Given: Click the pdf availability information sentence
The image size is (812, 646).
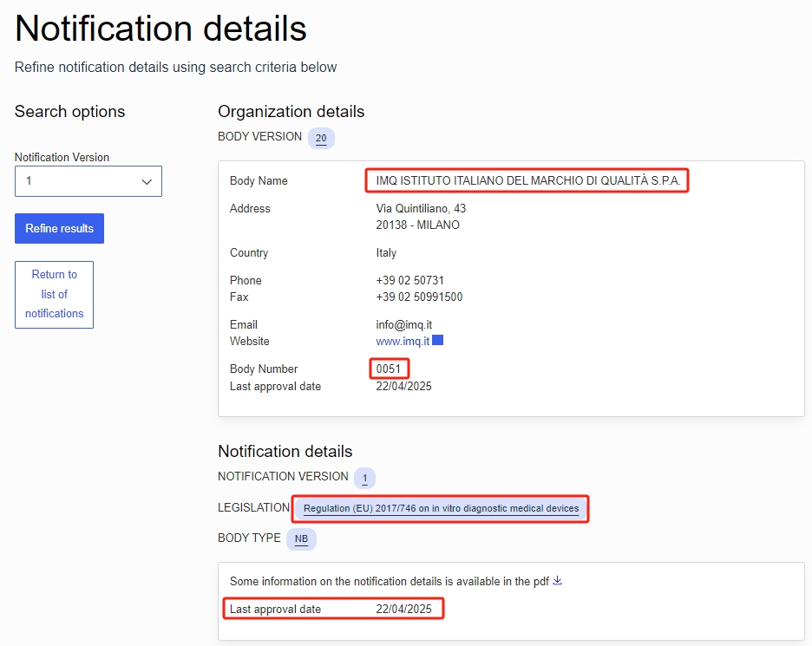Looking at the screenshot, I should [x=390, y=582].
